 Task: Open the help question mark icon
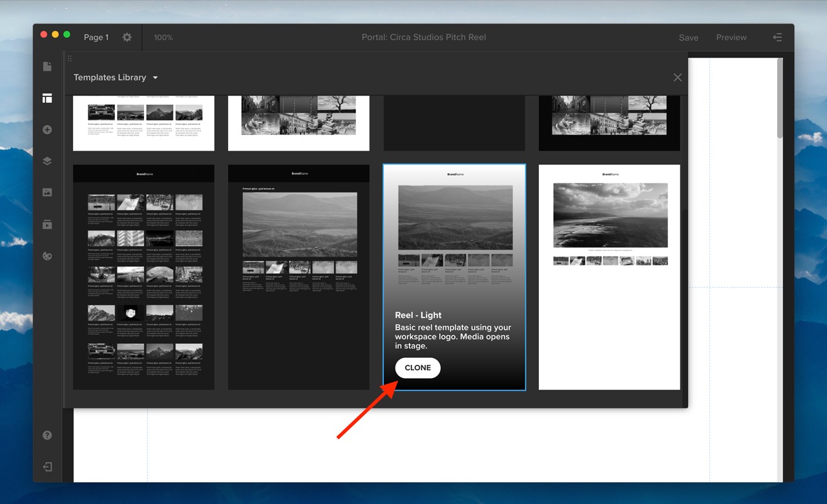point(47,435)
